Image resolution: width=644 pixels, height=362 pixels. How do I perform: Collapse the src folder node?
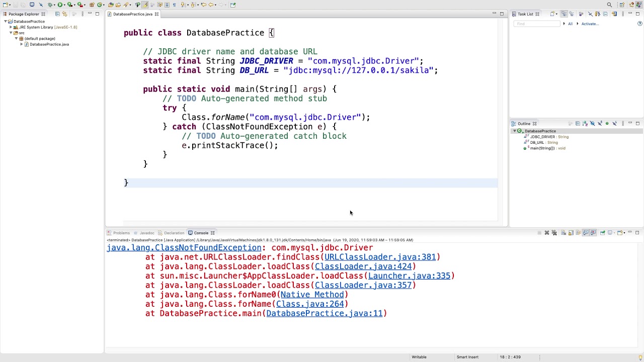click(11, 33)
